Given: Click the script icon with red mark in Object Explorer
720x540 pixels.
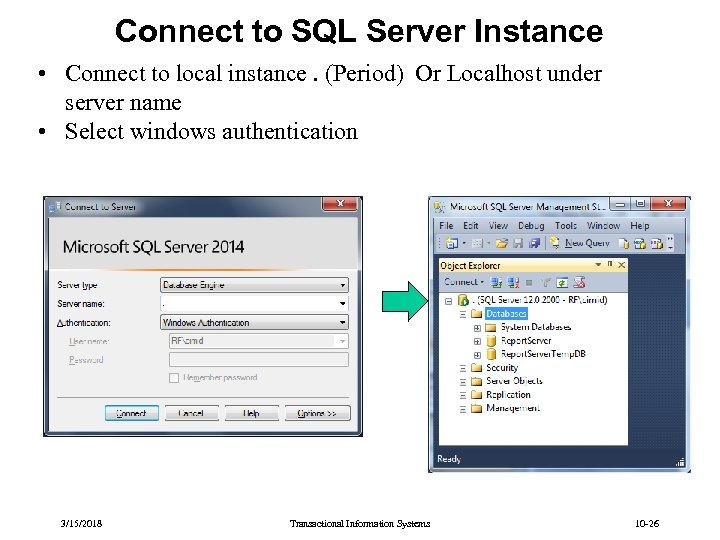Looking at the screenshot, I should pos(579,282).
